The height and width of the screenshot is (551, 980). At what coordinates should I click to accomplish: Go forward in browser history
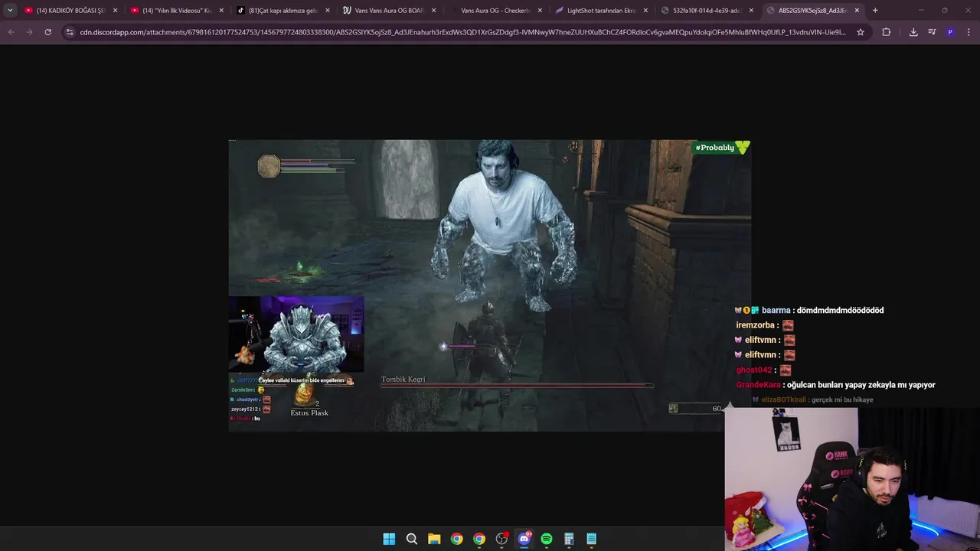(x=29, y=32)
